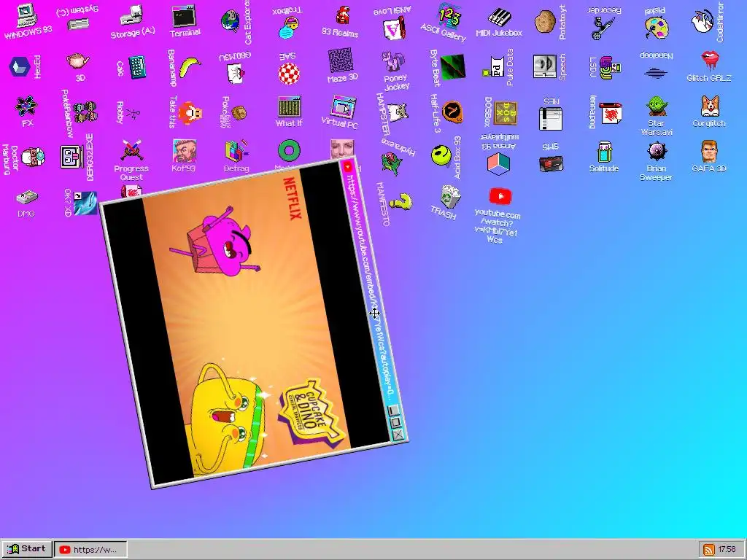Open the MANIFESTO icon
Viewport: 747px width, 560px height.
pyautogui.click(x=401, y=202)
